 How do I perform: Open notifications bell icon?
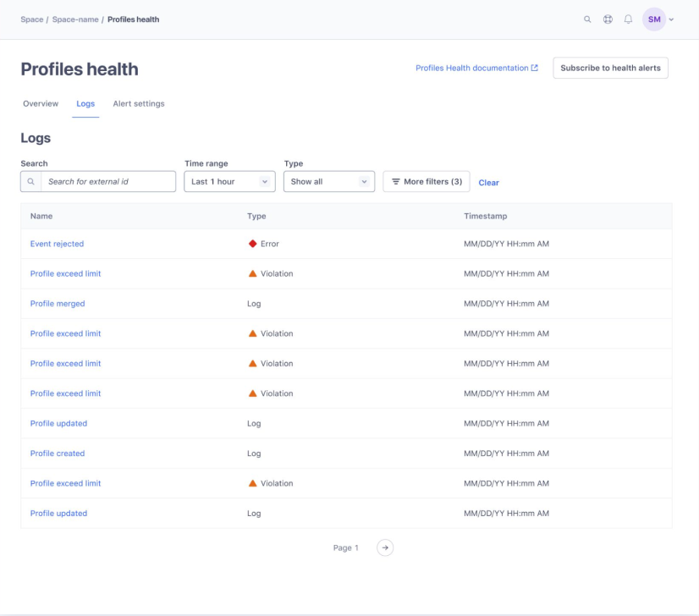click(628, 19)
